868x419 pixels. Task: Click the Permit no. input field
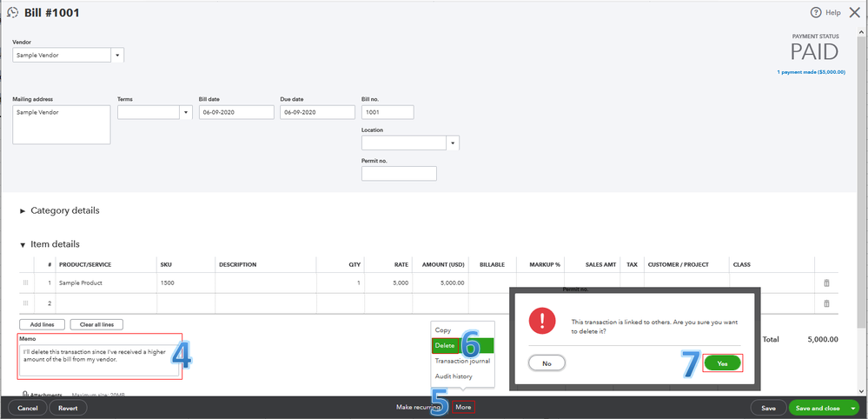coord(399,173)
